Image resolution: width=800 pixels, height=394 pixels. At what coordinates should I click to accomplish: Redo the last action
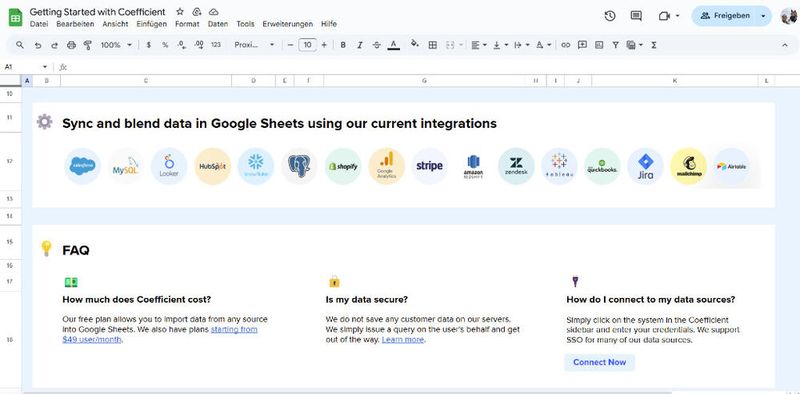[54, 45]
